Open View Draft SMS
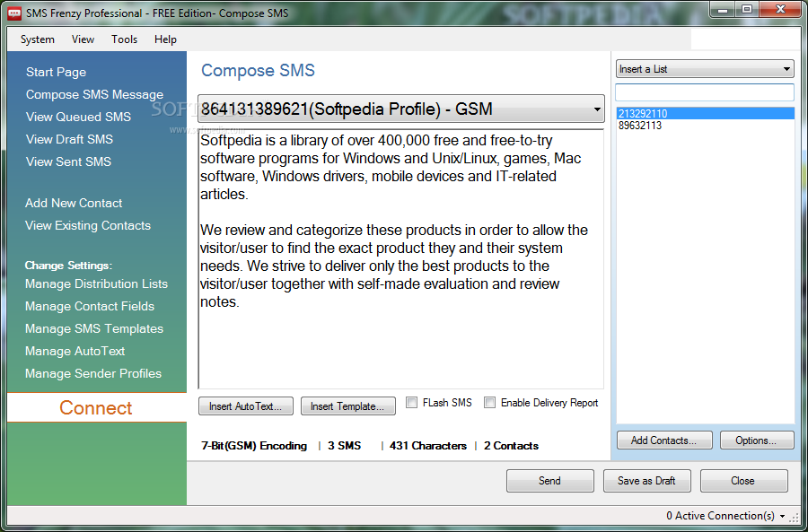Image resolution: width=808 pixels, height=532 pixels. pos(69,140)
